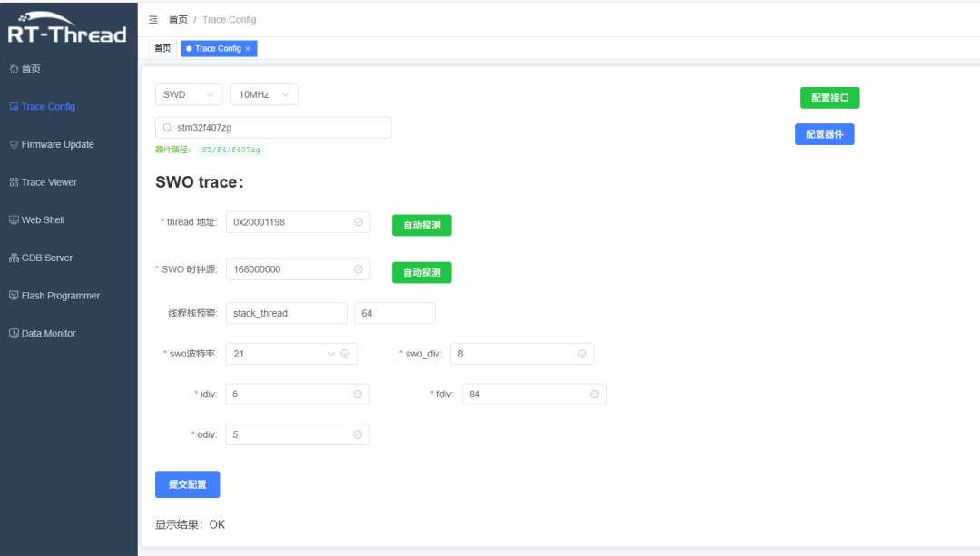Click the ST/F4/f407zg device path tag
This screenshot has height=556, width=980.
[231, 150]
